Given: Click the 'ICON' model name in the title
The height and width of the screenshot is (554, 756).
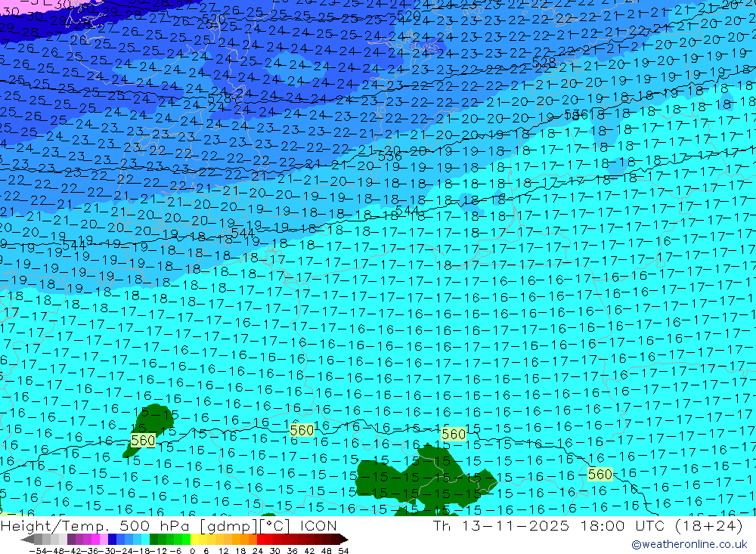Looking at the screenshot, I should point(318,525).
